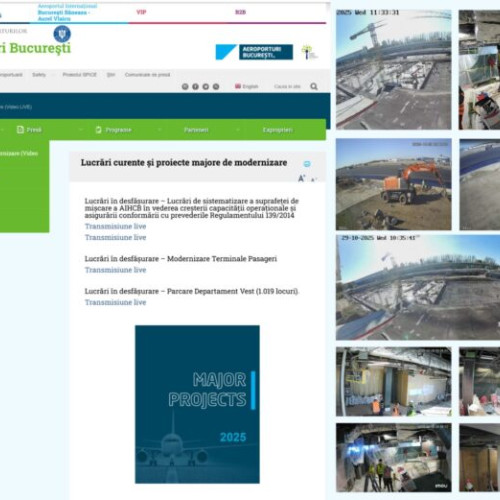Click the Caută în site search field
The width and height of the screenshot is (500, 500).
(287, 87)
